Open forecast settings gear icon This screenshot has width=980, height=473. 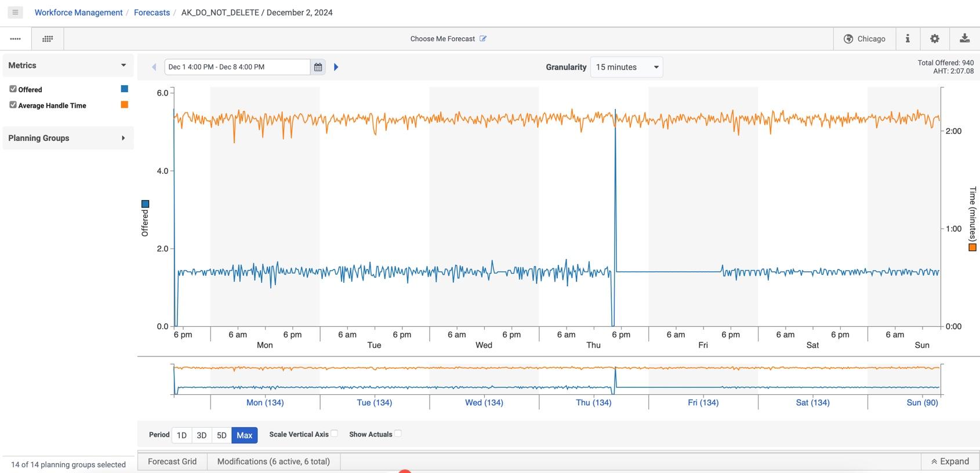[x=935, y=39]
